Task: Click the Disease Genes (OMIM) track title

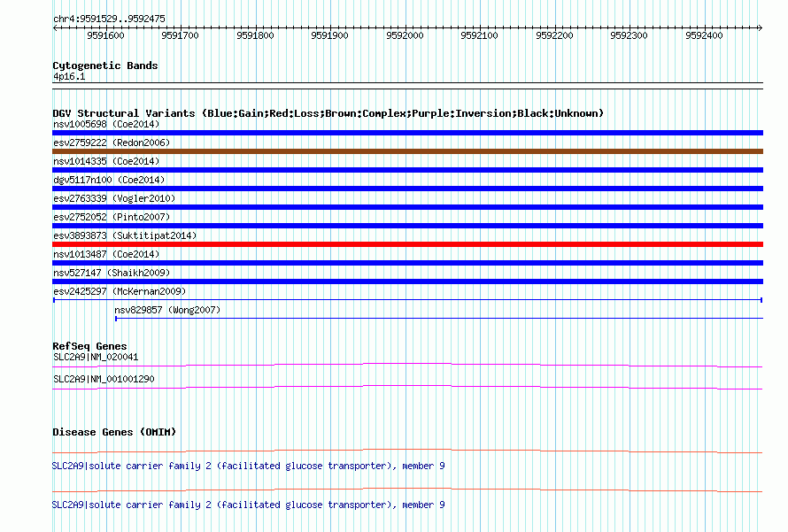Action: (114, 432)
